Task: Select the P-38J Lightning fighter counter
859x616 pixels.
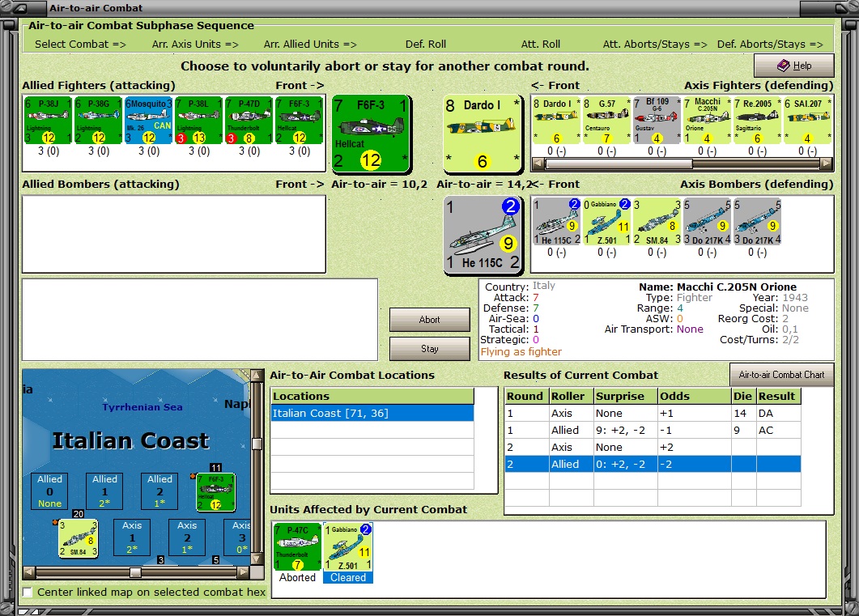Action: [49, 121]
